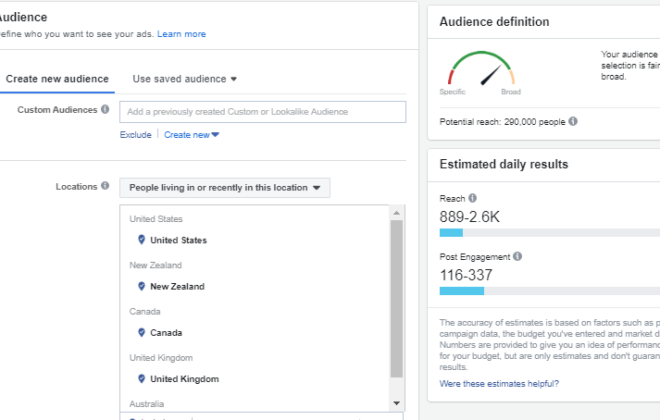Click the Locations info icon
Viewport: 660px width, 420px height.
point(105,186)
